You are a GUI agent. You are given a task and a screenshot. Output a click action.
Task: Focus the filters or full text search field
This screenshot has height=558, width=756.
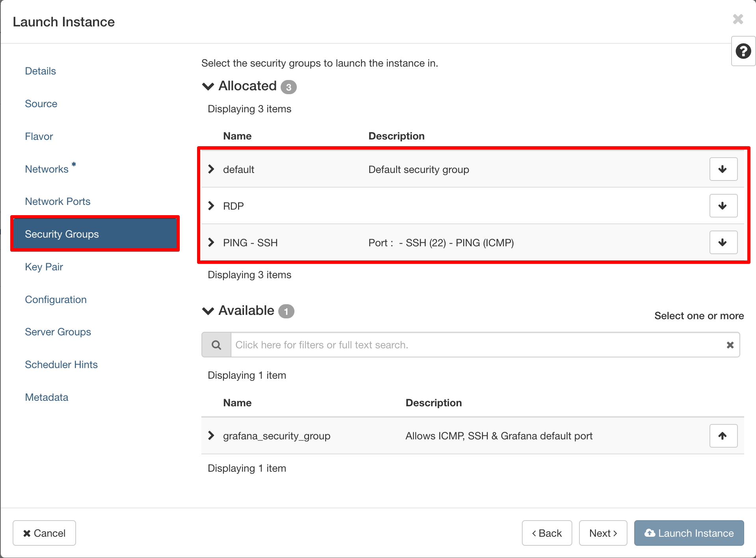(x=477, y=345)
